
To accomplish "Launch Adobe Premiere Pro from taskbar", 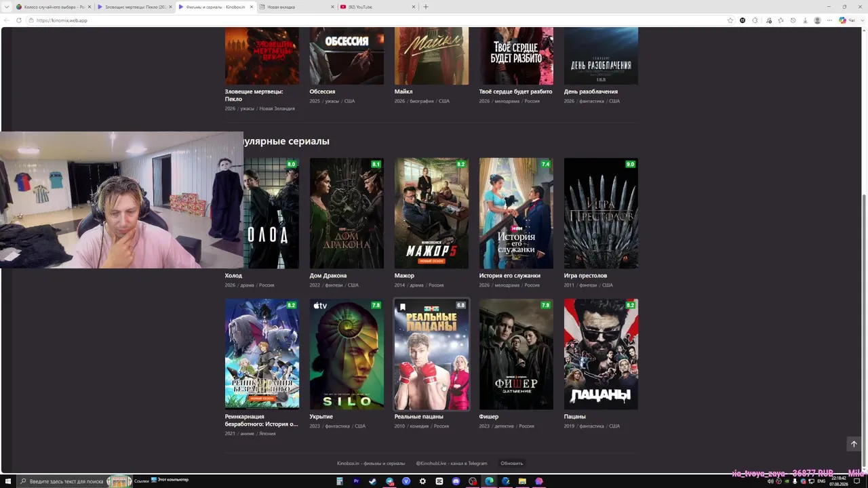I will point(356,481).
